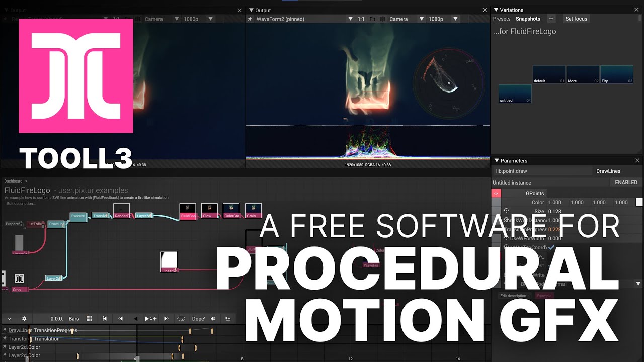This screenshot has height=362, width=644.
Task: Open the white Color swatch picker
Action: [639, 202]
